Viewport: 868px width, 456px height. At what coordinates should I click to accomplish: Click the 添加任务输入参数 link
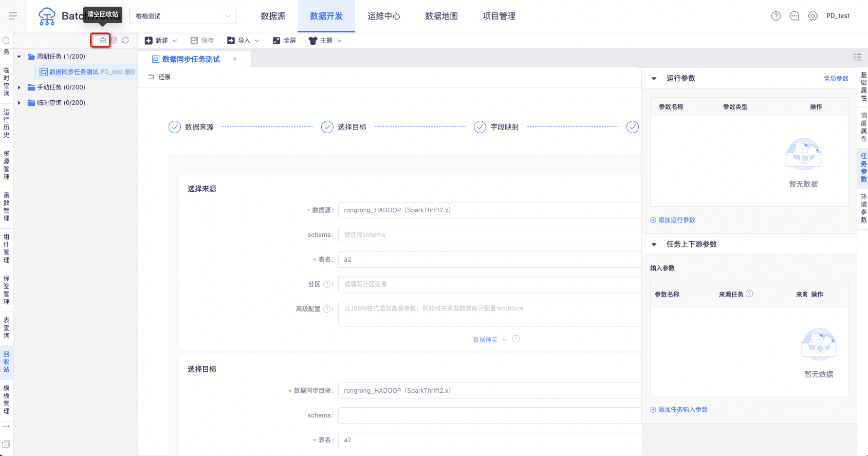click(679, 410)
